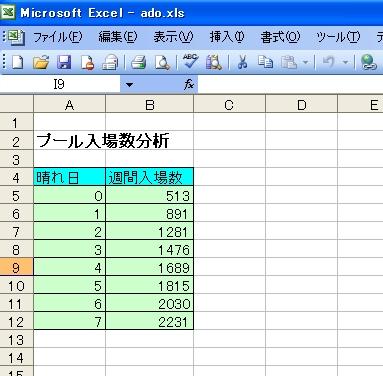Expand the Paste options dropdown arrow
383x376 pixels.
click(x=305, y=62)
